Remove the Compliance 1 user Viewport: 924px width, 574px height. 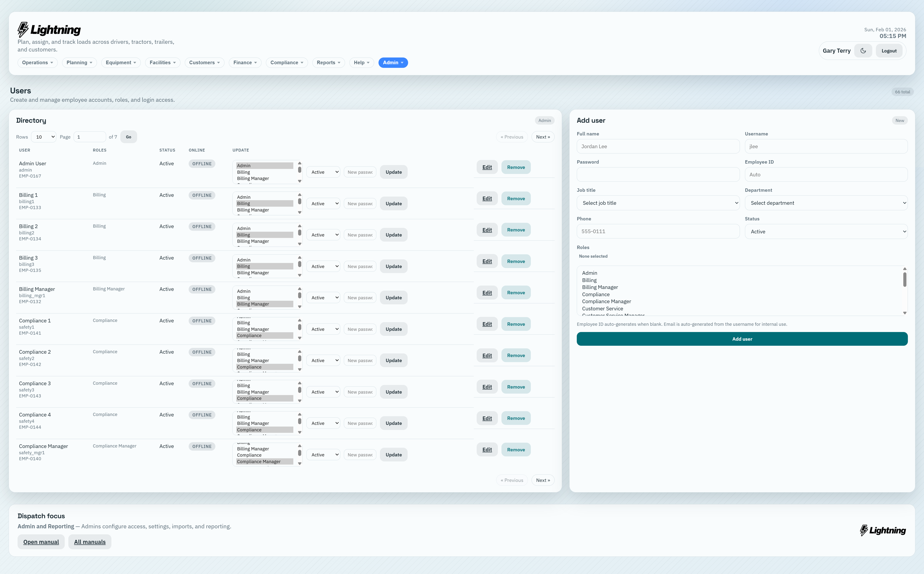pos(516,323)
